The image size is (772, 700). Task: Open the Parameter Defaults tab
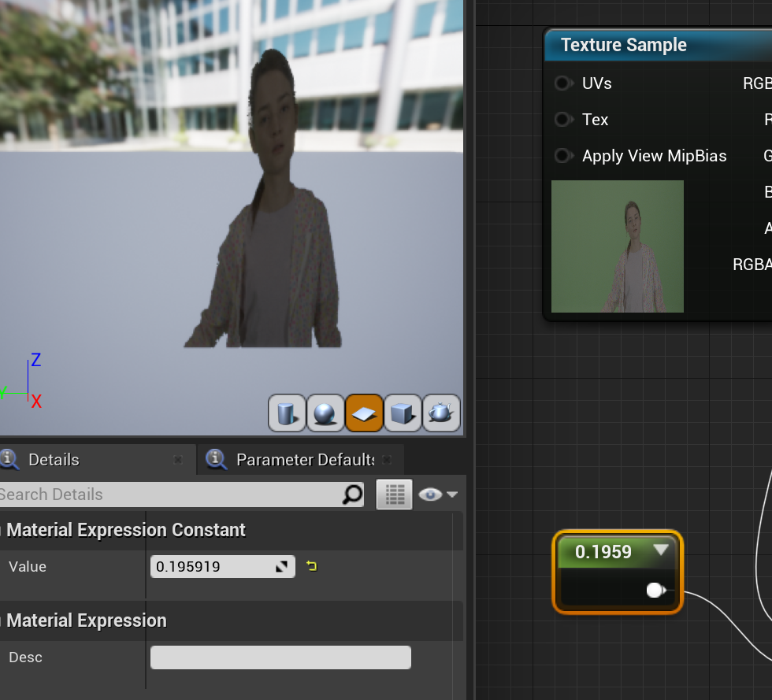tap(305, 460)
